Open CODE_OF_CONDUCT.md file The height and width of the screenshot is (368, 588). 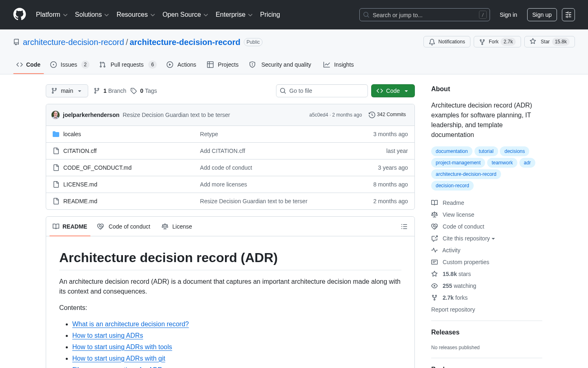click(x=97, y=168)
